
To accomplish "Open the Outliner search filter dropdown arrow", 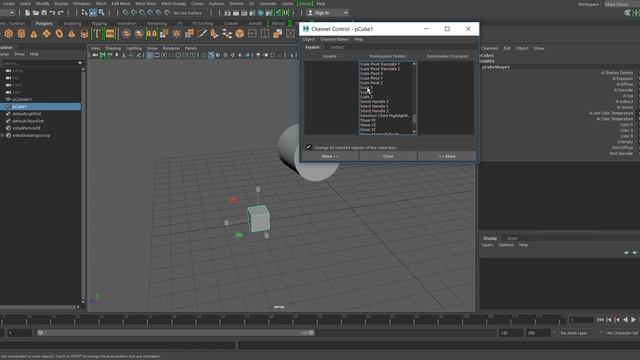I will click(80, 63).
